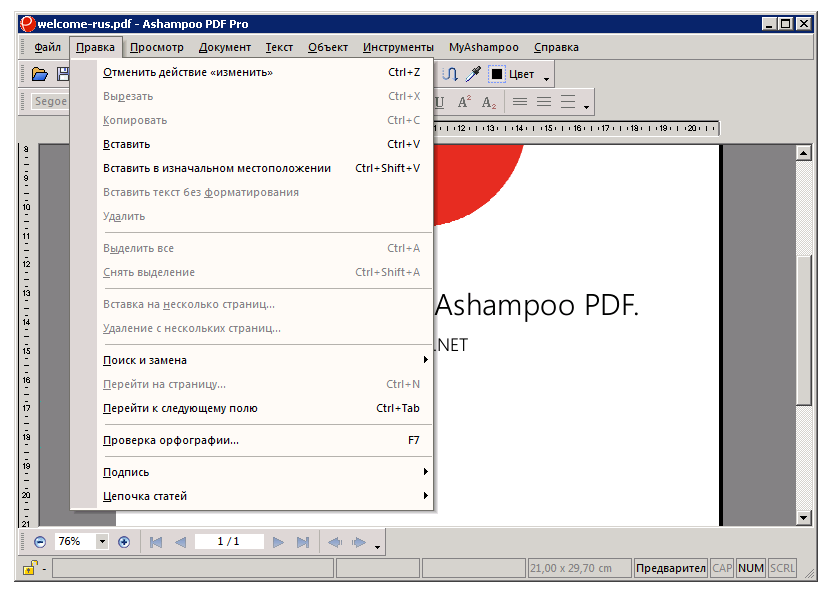Click the padlock security icon
The image size is (837, 601).
(30, 568)
